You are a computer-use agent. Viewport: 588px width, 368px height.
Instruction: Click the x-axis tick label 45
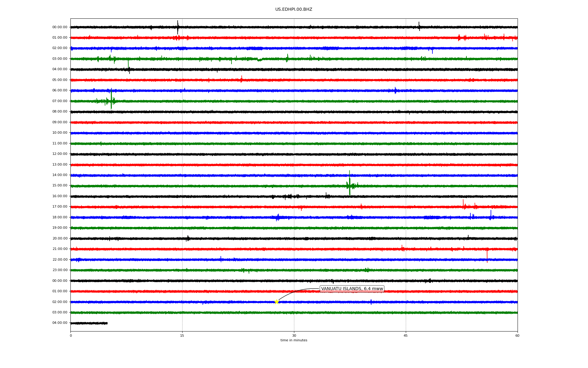(405, 336)
